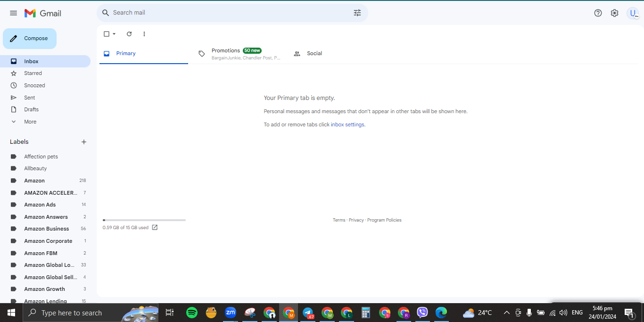
Task: Show hidden system tray icons
Action: coord(507,313)
